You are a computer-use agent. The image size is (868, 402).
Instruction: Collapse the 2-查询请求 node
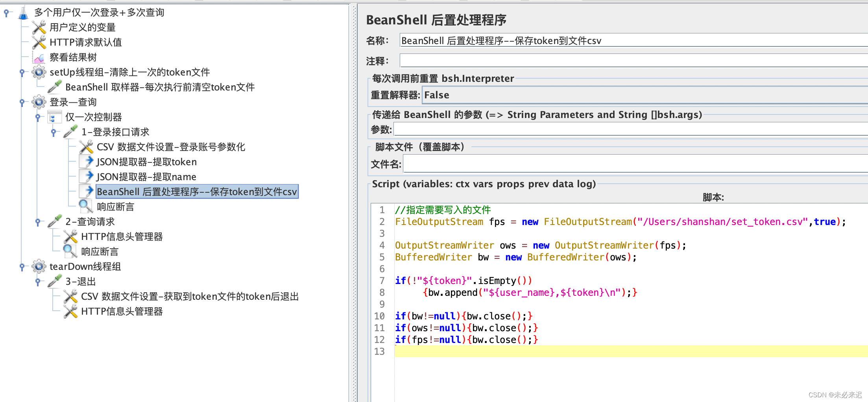click(38, 222)
